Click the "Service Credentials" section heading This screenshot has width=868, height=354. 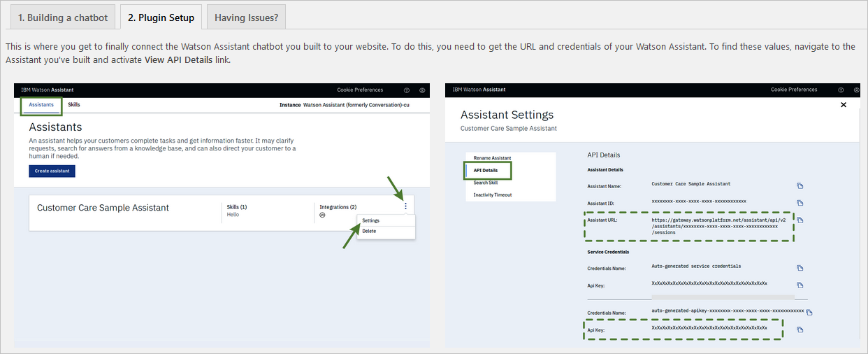pos(608,252)
